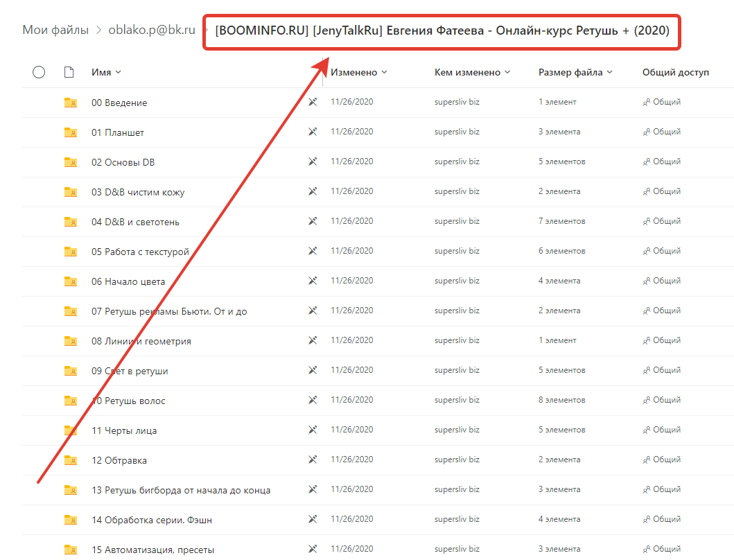734x560 pixels.
Task: Open folder 00 Введение
Action: pos(119,103)
